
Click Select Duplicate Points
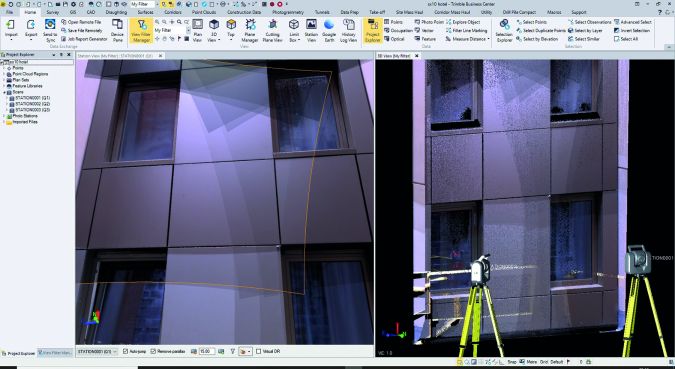(x=541, y=31)
